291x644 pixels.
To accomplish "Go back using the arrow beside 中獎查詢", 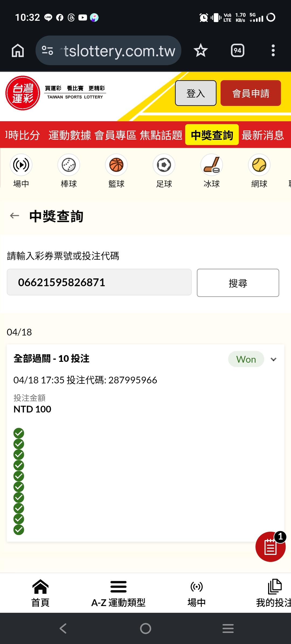I will tap(15, 216).
